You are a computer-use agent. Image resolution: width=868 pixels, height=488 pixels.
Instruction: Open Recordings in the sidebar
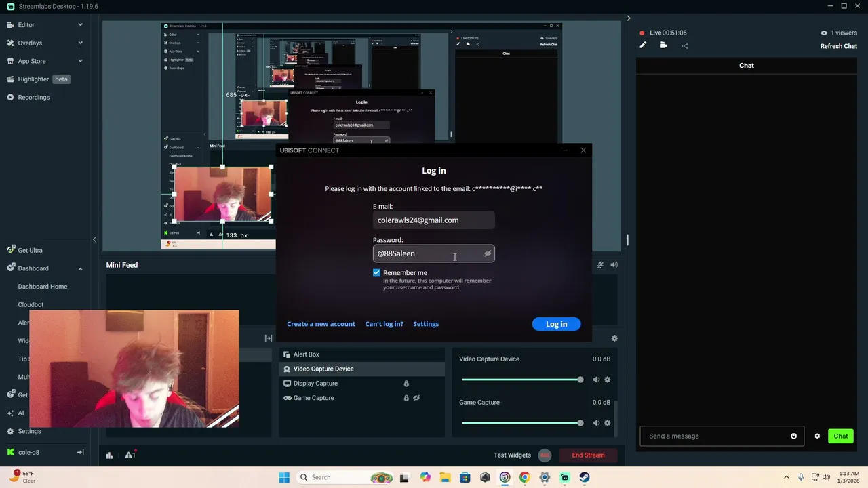[33, 97]
